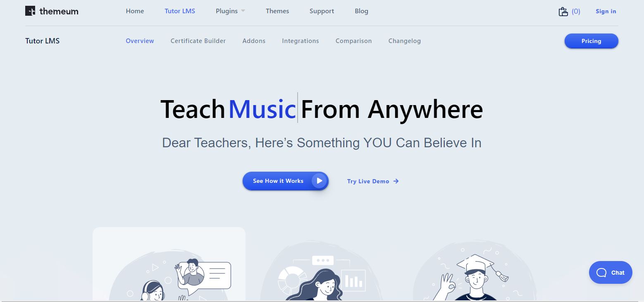The width and height of the screenshot is (644, 302).
Task: Click the arrow next to Try Live Demo
Action: pyautogui.click(x=396, y=181)
